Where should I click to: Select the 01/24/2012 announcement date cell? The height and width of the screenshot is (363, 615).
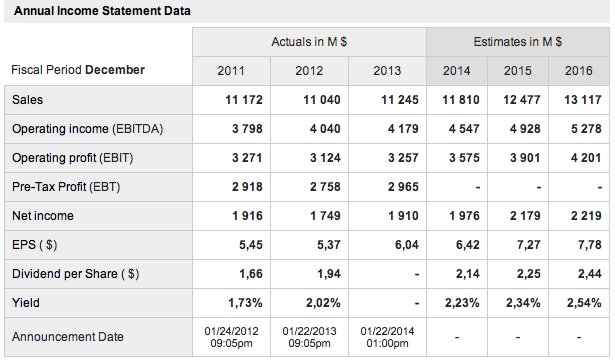[x=231, y=337]
